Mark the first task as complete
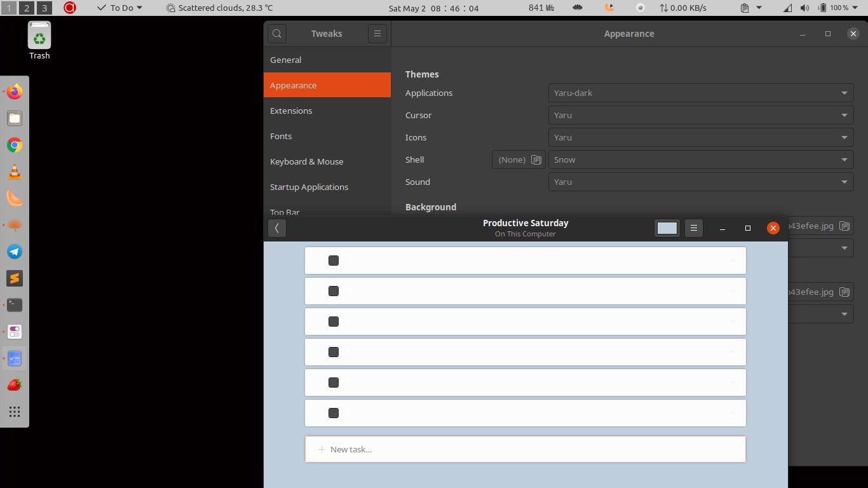The image size is (868, 488). tap(333, 260)
